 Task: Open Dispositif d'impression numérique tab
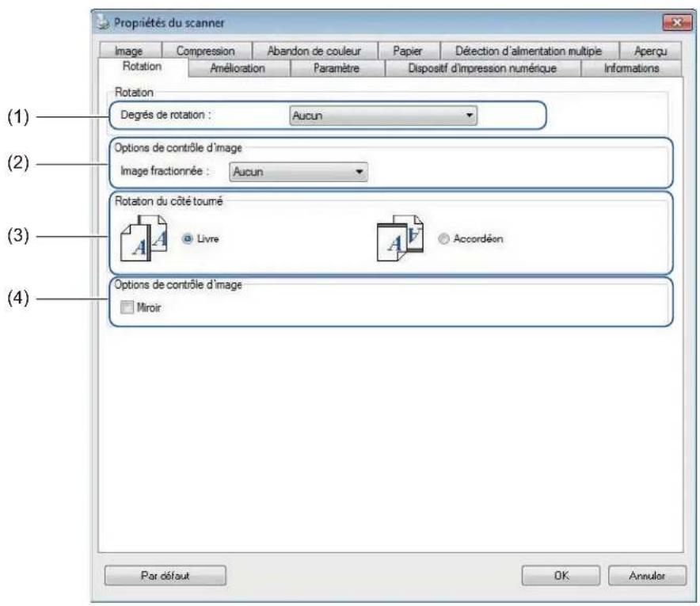point(482,68)
